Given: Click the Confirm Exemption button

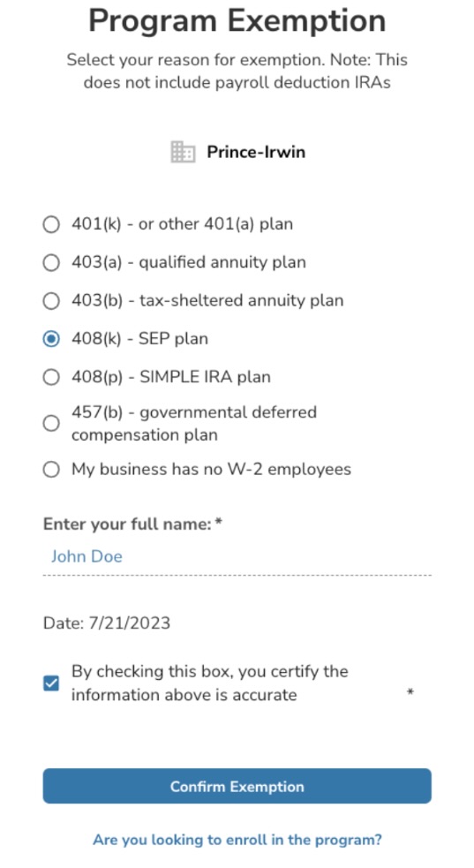Looking at the screenshot, I should pyautogui.click(x=237, y=786).
